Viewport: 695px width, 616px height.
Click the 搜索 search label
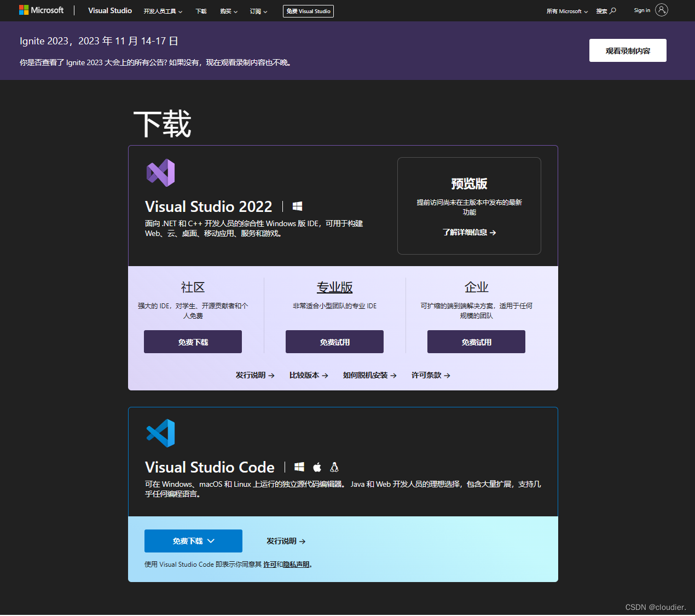pos(601,11)
